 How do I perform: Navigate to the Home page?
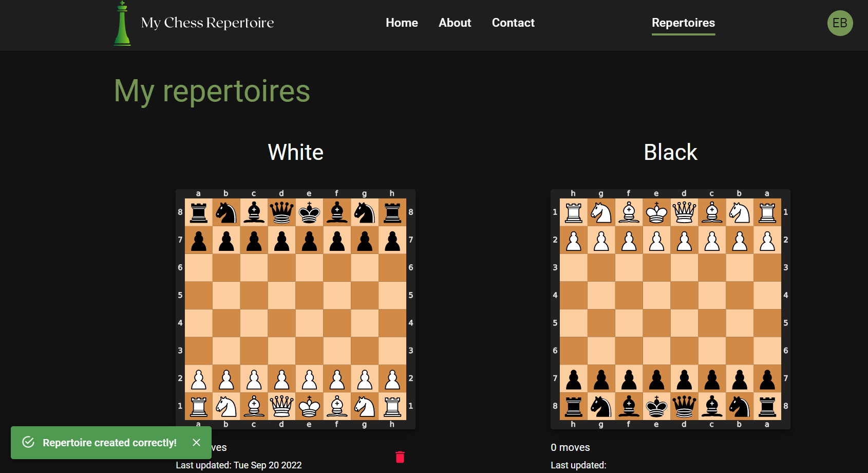coord(402,23)
